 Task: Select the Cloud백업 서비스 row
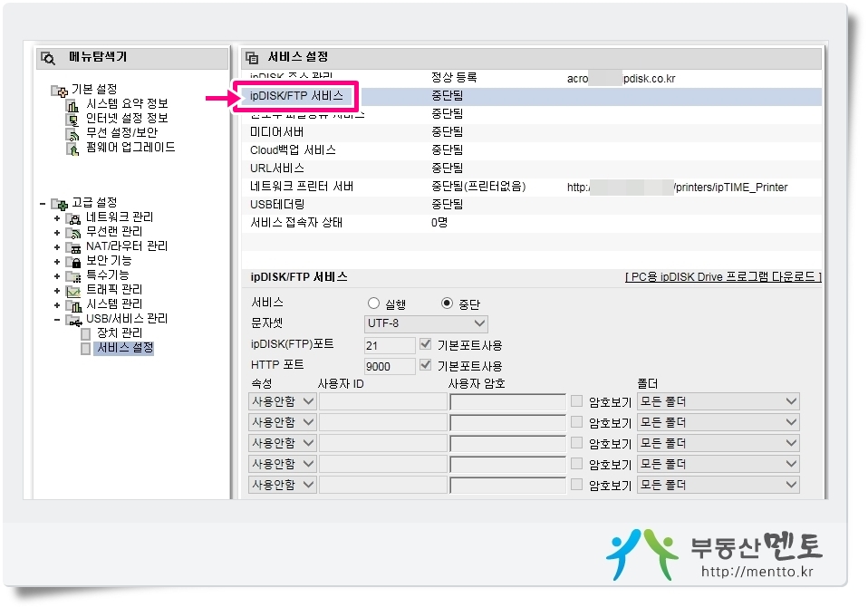click(532, 150)
